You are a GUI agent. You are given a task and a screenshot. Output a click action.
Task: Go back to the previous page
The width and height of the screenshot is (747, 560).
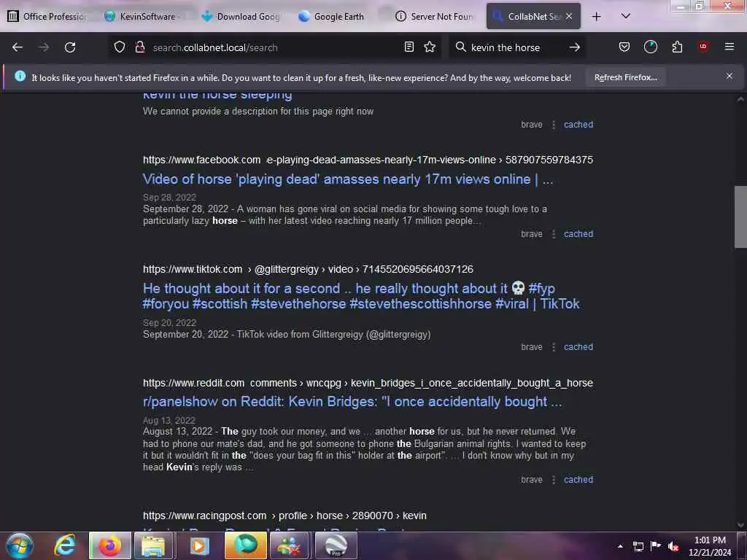[x=18, y=47]
